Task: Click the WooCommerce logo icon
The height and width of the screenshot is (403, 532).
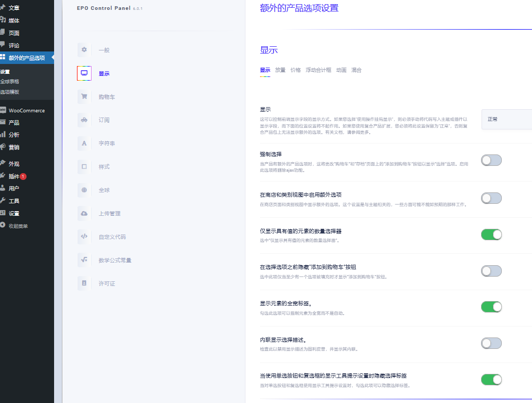Action: pos(3,110)
